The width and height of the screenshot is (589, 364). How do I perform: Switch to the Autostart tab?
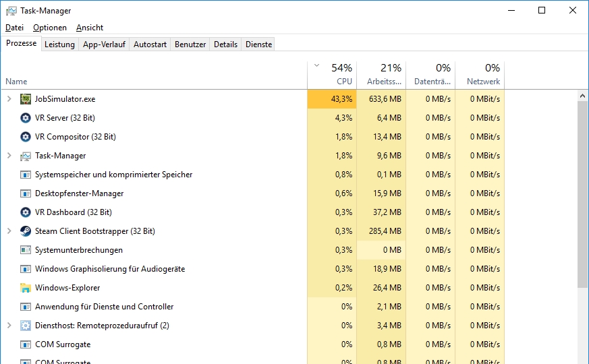150,44
